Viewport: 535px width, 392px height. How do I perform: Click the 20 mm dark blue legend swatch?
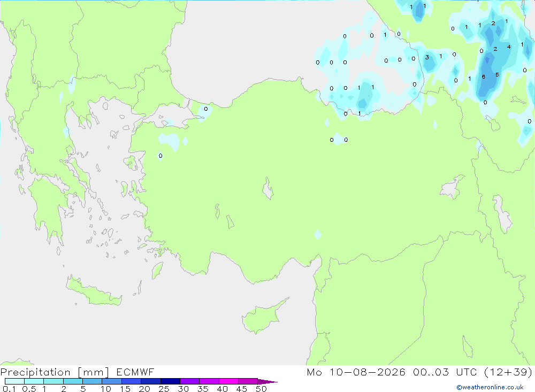click(x=150, y=381)
